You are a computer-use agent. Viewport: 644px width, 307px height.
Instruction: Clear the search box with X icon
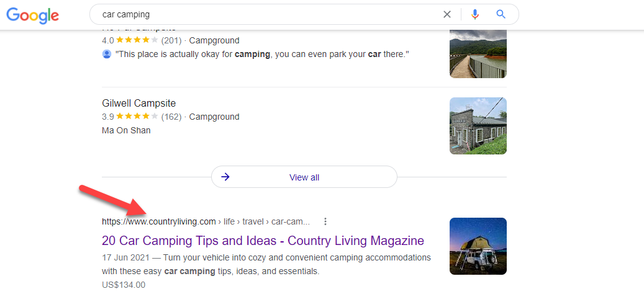(x=447, y=14)
